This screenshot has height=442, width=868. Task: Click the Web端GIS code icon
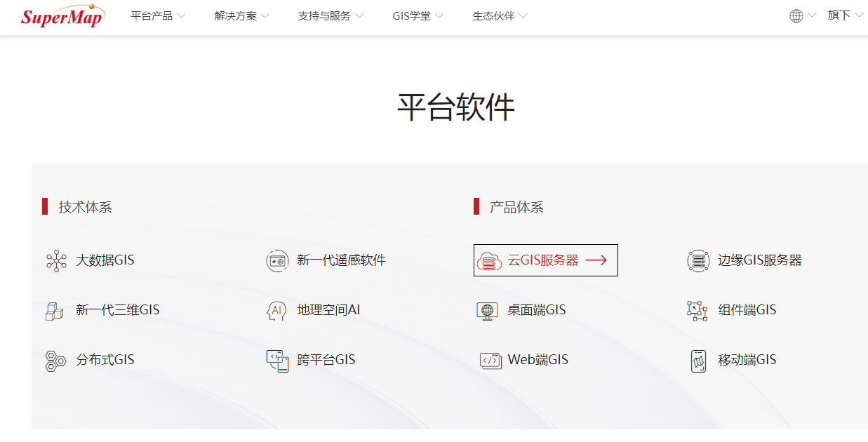coord(490,361)
